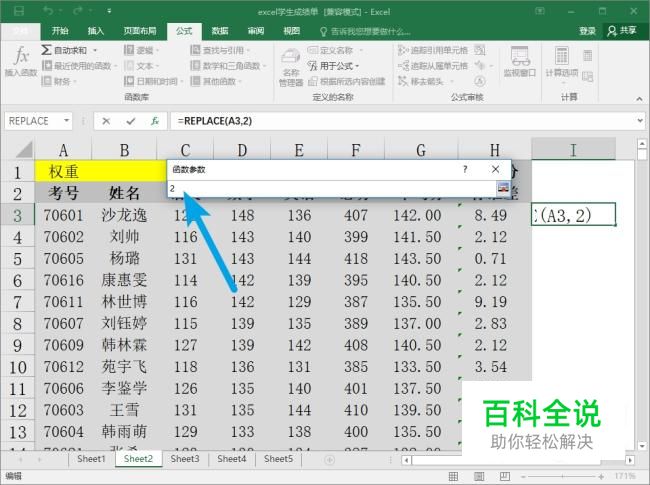
Task: Open Lookup & Reference functions menu
Action: tap(220, 51)
